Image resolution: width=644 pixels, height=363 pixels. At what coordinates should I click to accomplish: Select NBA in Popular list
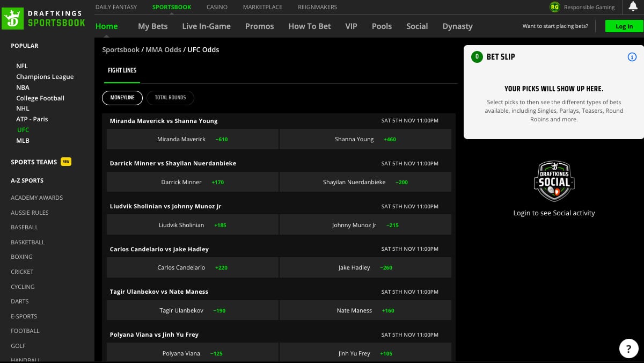pos(23,88)
